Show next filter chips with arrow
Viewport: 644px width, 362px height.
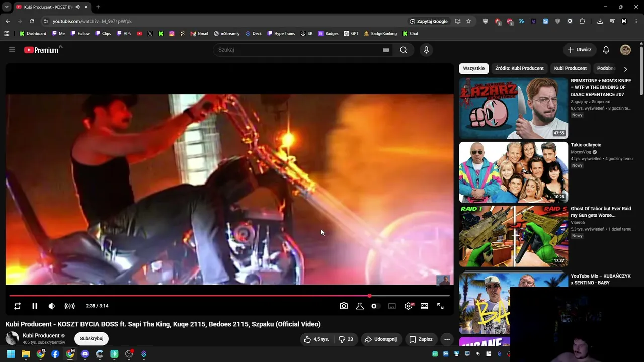pos(625,69)
